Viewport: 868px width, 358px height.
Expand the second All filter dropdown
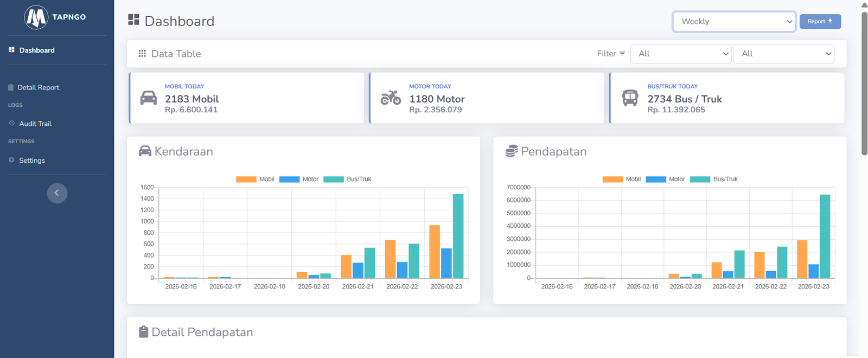click(784, 54)
